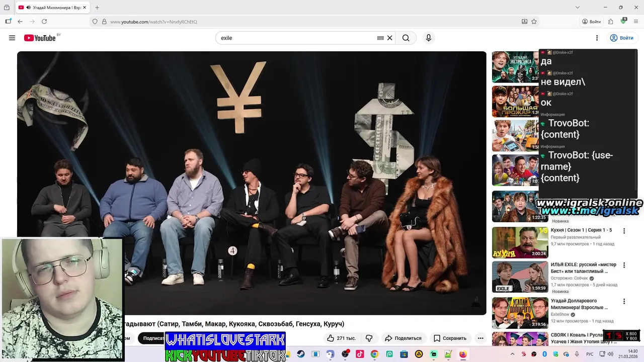Run search with the magnifier button
Viewport: 644px width, 362px height.
tap(406, 38)
